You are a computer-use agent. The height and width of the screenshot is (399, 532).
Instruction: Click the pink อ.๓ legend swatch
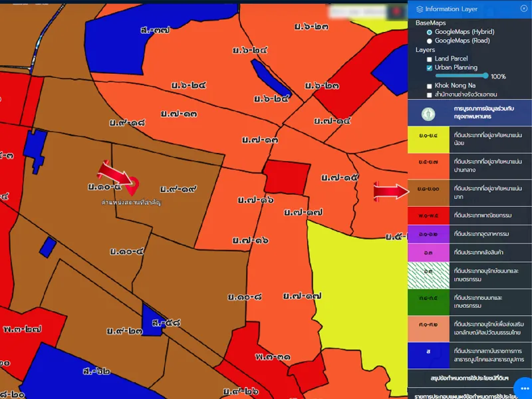tap(428, 252)
